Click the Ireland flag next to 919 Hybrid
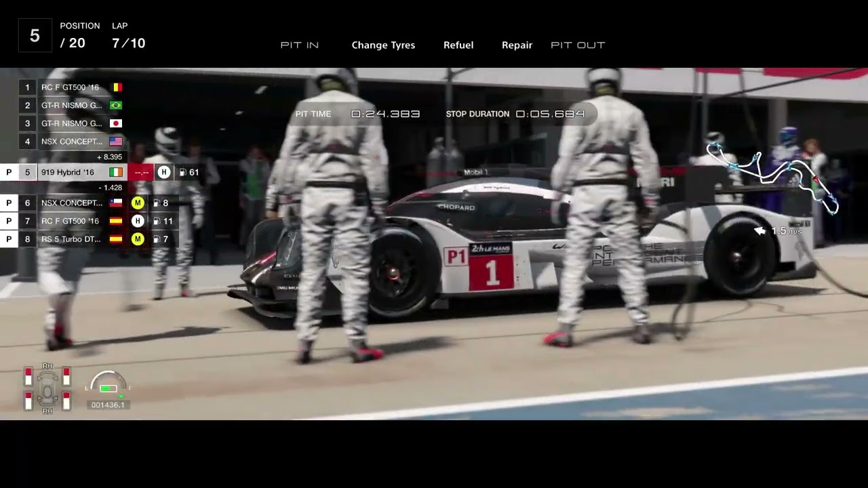 [x=116, y=172]
